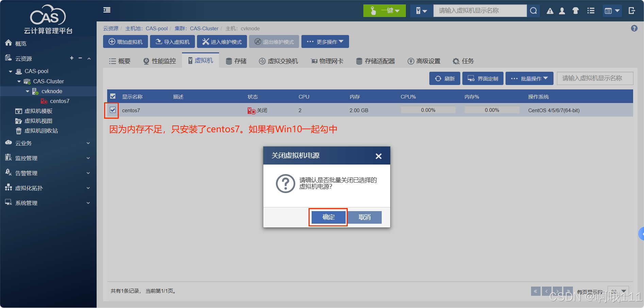
Task: Click the 云资源 breadcrumb link
Action: tap(111, 29)
